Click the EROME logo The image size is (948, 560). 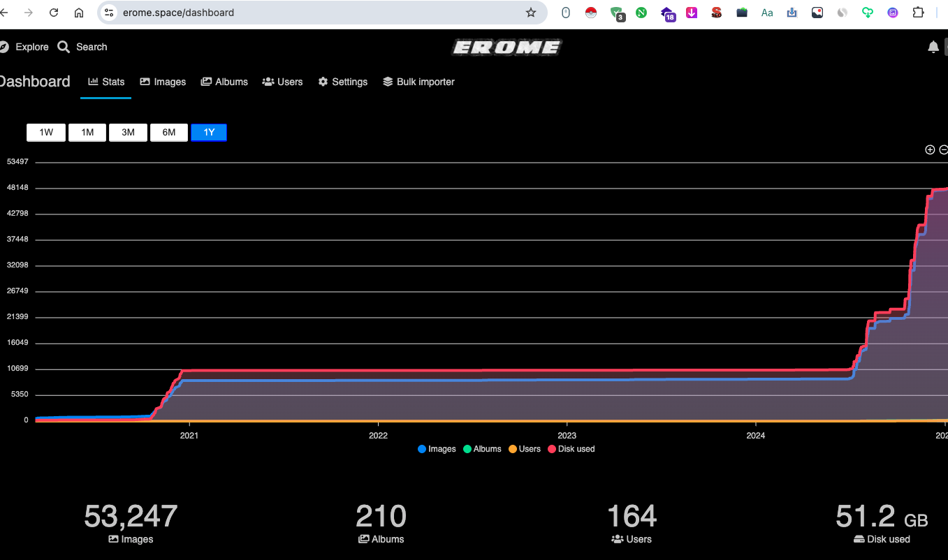[x=506, y=47]
